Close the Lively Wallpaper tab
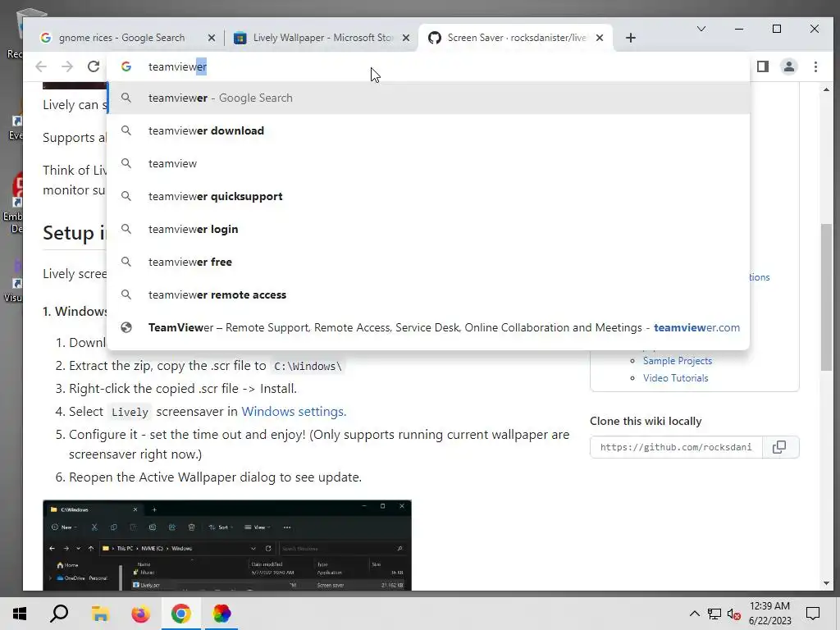This screenshot has height=630, width=840. pos(406,38)
